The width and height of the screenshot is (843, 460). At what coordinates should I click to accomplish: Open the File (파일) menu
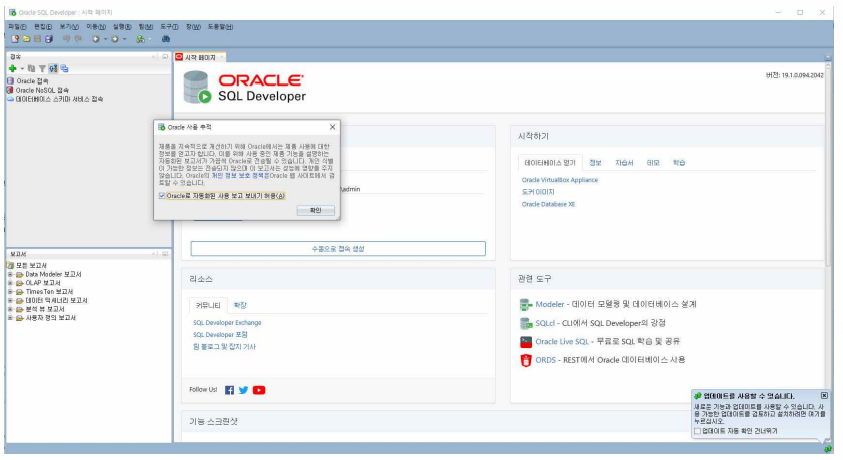coord(17,27)
